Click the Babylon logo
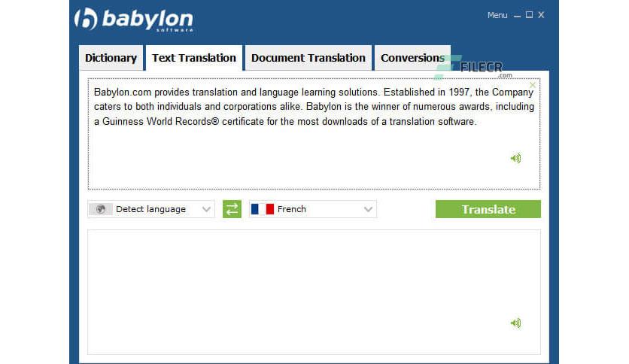 coord(134,20)
